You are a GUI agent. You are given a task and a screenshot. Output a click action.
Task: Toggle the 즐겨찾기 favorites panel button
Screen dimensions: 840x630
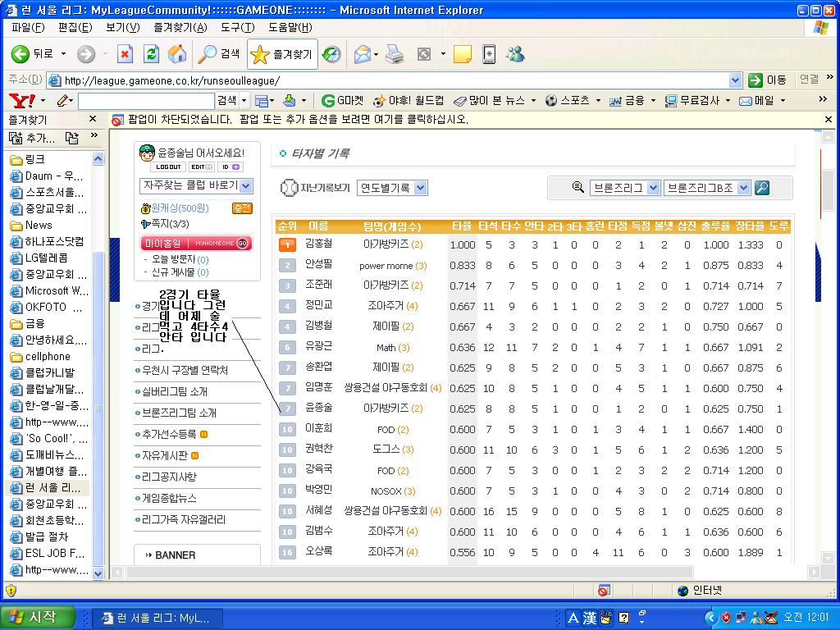(282, 54)
